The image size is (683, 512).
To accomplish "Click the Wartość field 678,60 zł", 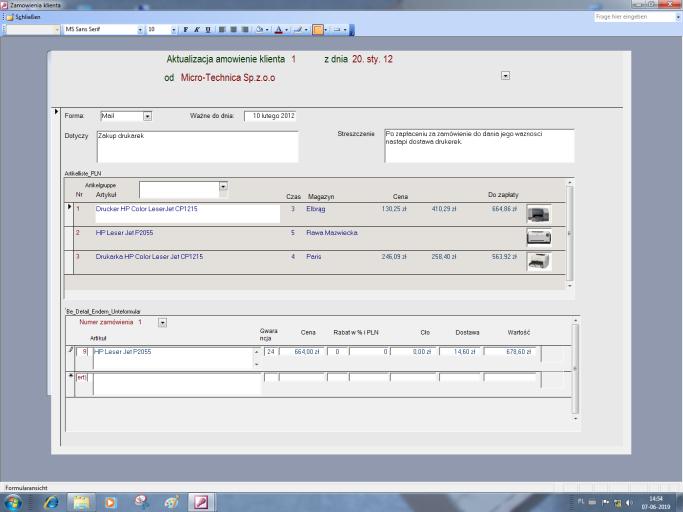I will tap(512, 352).
